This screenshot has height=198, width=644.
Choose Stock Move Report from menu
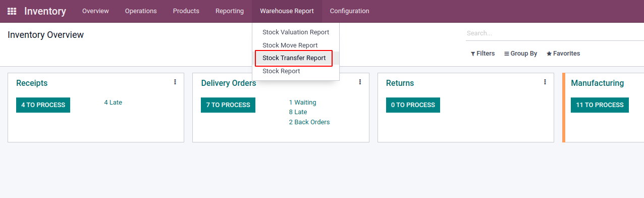point(290,45)
